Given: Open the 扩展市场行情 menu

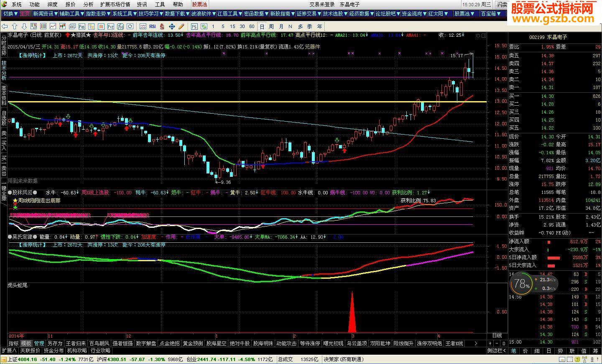Looking at the screenshot, I should tap(115, 5).
